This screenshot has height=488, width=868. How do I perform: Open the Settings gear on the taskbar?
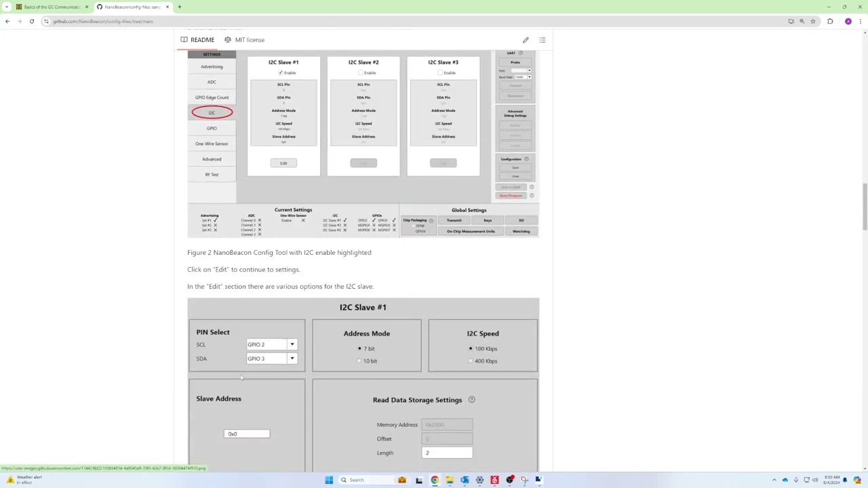click(479, 480)
